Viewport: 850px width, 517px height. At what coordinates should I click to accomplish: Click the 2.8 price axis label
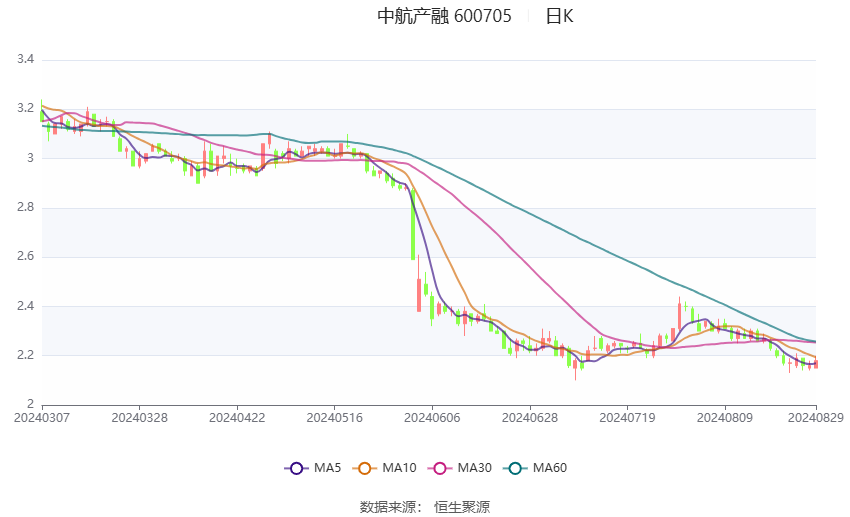click(25, 207)
